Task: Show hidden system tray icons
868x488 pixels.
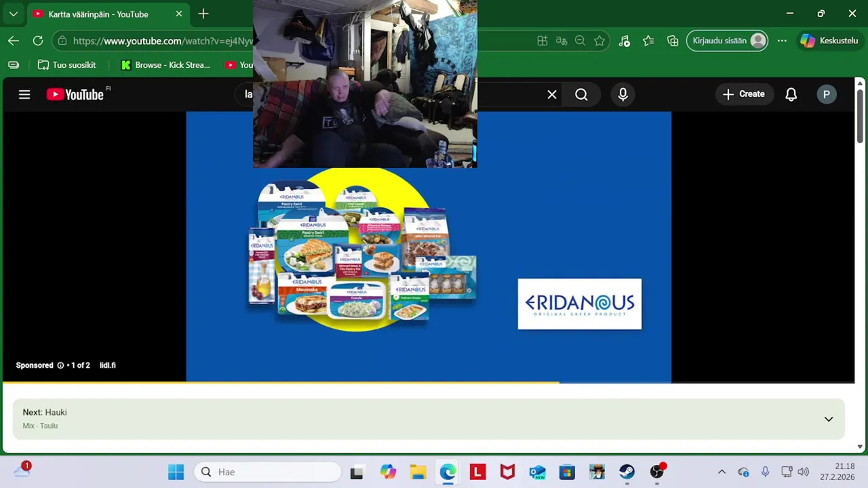Action: click(722, 472)
